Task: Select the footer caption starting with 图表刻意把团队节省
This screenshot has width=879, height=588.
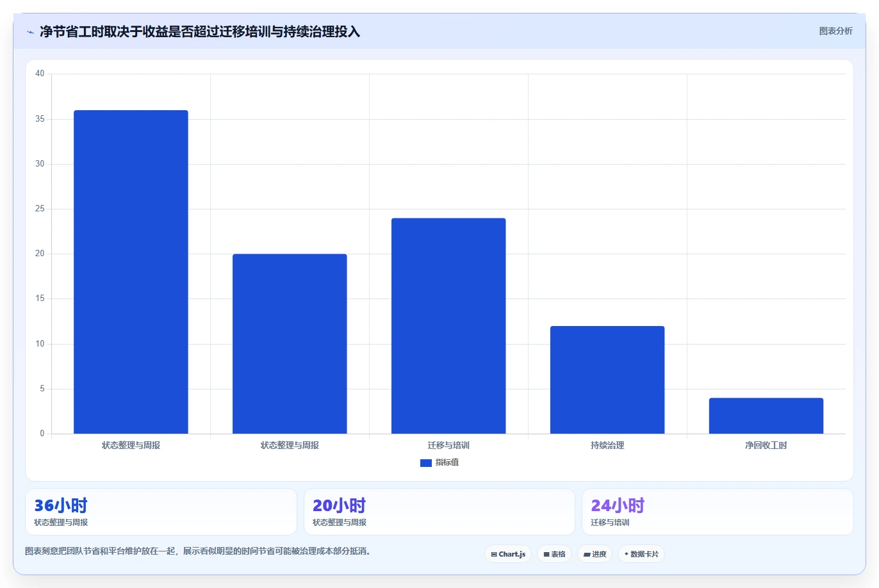Action: tap(198, 551)
